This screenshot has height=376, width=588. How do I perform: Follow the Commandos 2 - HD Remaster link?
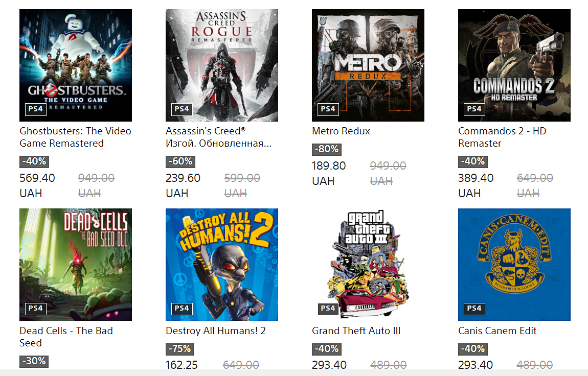pyautogui.click(x=502, y=137)
